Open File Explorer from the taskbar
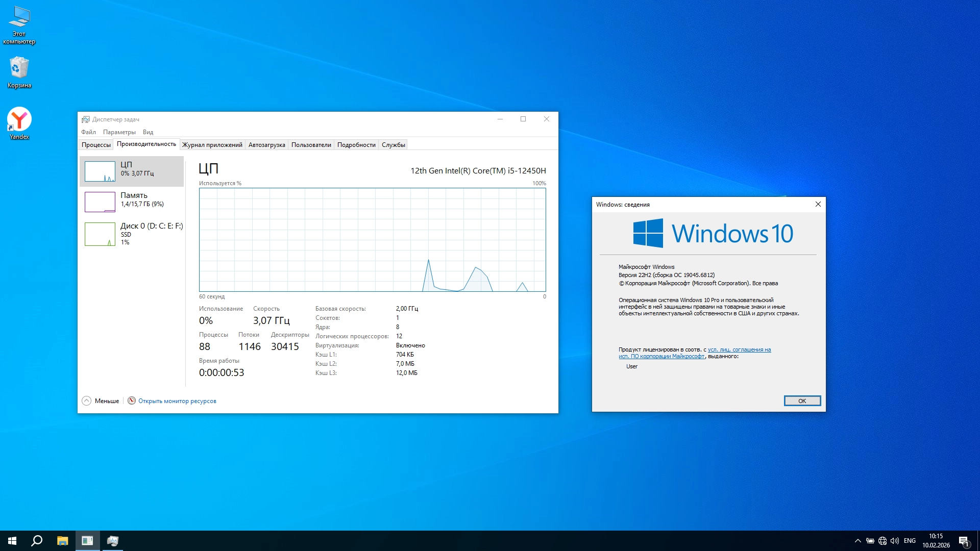The width and height of the screenshot is (980, 551). 62,541
